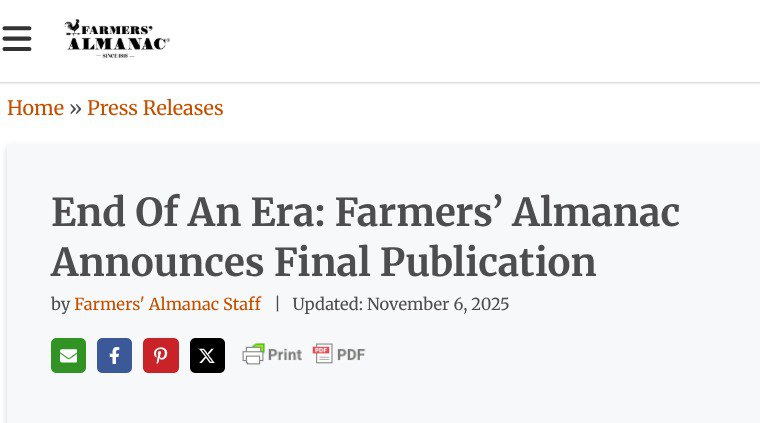The image size is (760, 423).
Task: Click the » breadcrumb separator
Action: click(x=75, y=108)
